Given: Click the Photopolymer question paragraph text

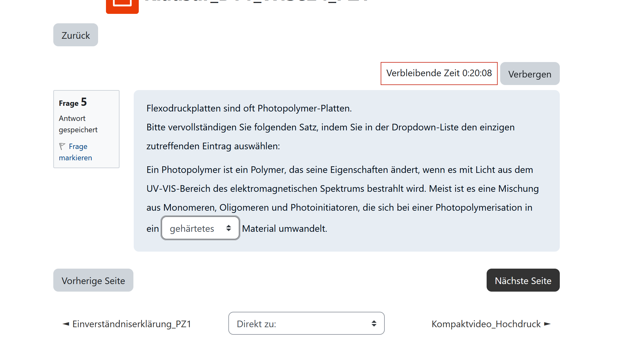Looking at the screenshot, I should pyautogui.click(x=342, y=189).
